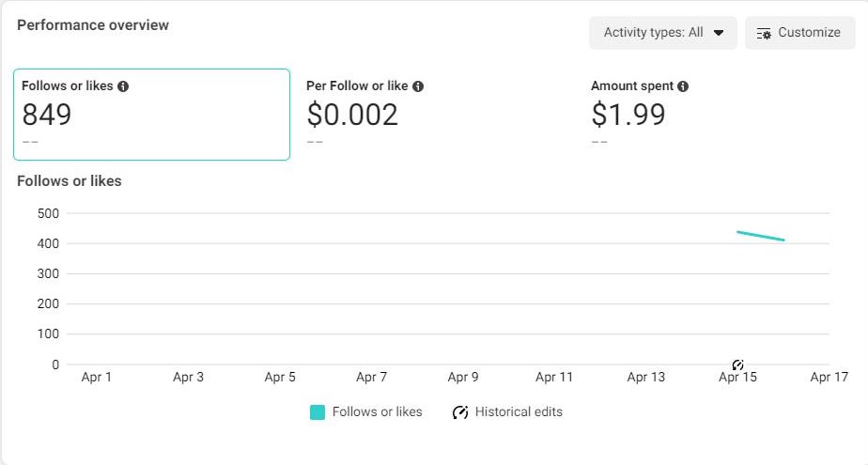Click the teal trend line on chart
868x465 pixels.
tap(761, 236)
